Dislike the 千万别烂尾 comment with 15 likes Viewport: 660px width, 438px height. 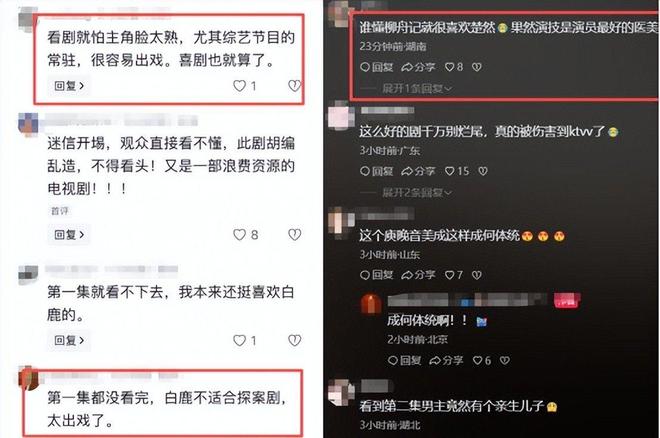click(x=483, y=171)
